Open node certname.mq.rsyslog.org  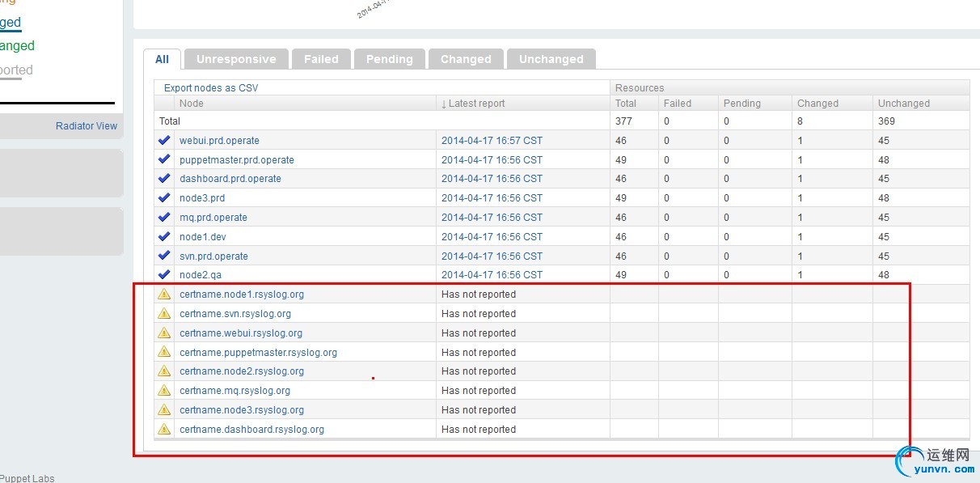point(234,391)
